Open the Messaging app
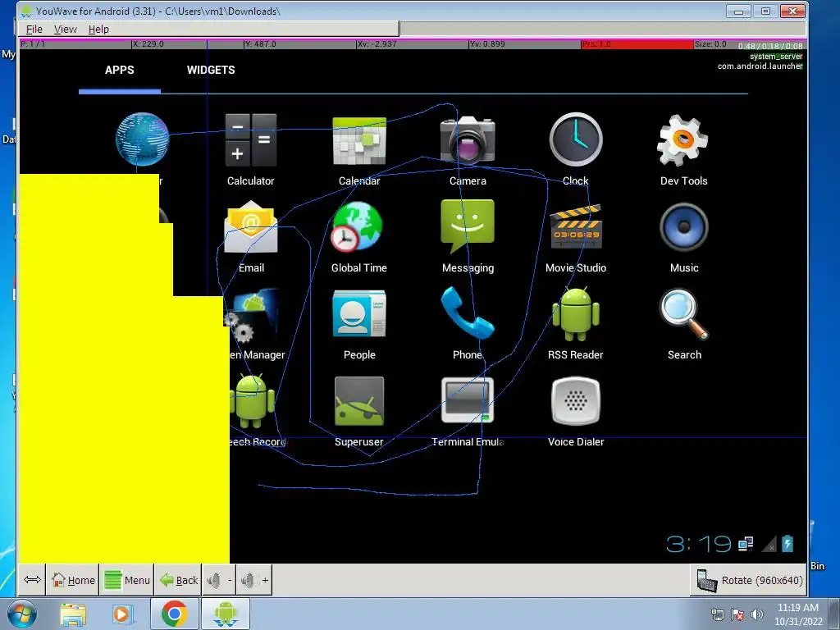 pyautogui.click(x=468, y=226)
